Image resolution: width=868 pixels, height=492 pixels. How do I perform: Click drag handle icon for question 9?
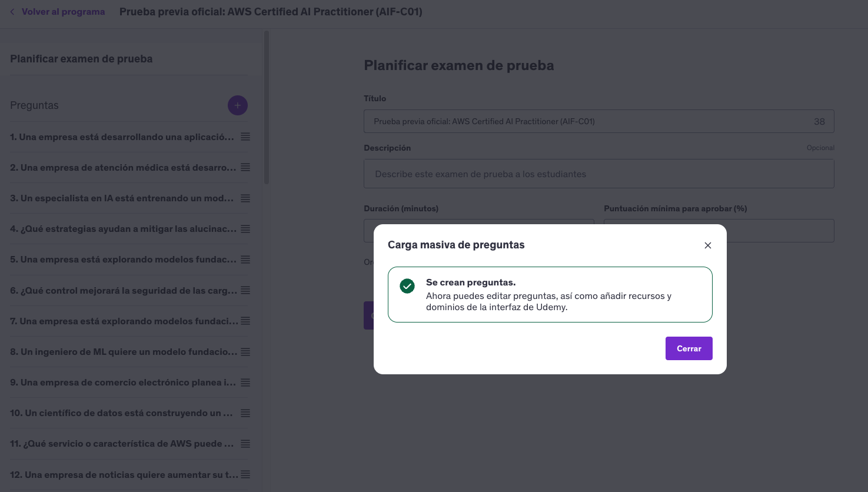click(245, 383)
